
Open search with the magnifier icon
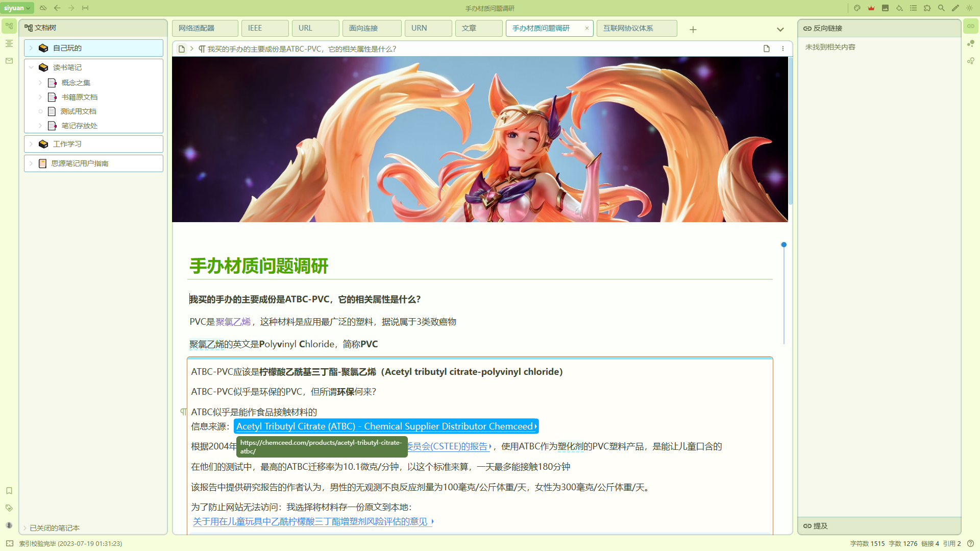[x=941, y=8]
